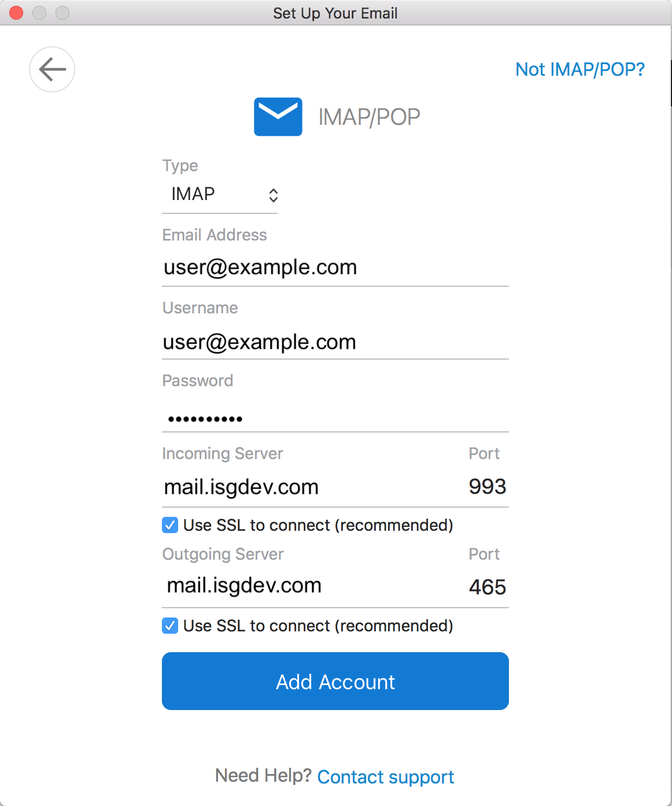Click the outgoing 'Use SSL to connect' label
Viewport: 672px width, 806px height.
click(x=318, y=626)
